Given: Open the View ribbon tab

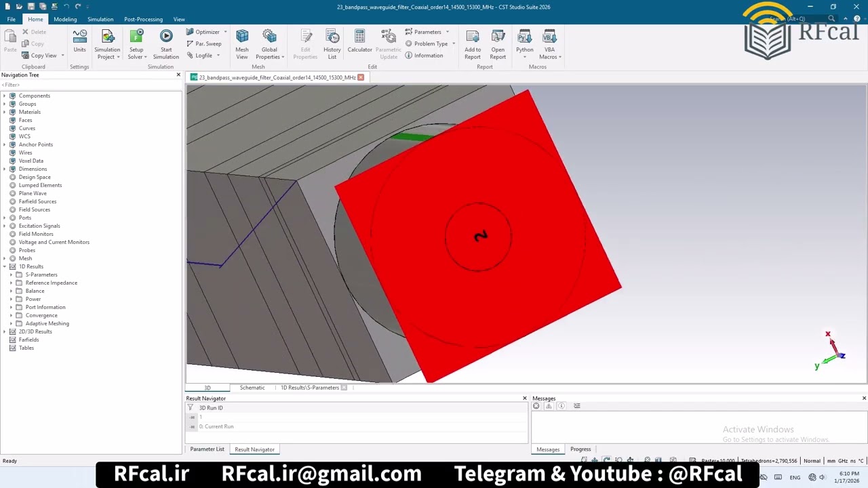Looking at the screenshot, I should tap(179, 19).
